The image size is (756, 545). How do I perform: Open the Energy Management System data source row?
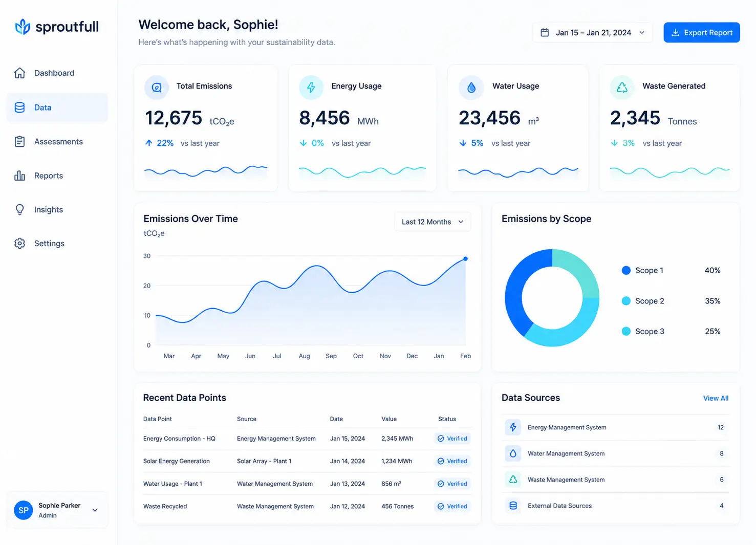[x=615, y=427]
